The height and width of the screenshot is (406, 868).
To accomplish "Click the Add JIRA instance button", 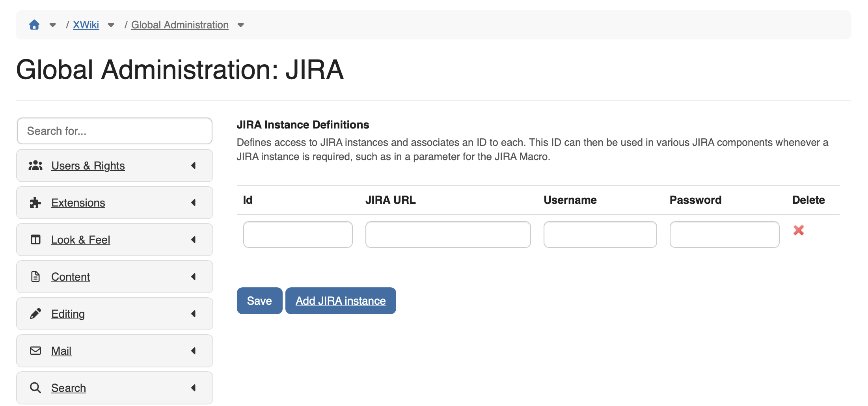I will [x=341, y=301].
